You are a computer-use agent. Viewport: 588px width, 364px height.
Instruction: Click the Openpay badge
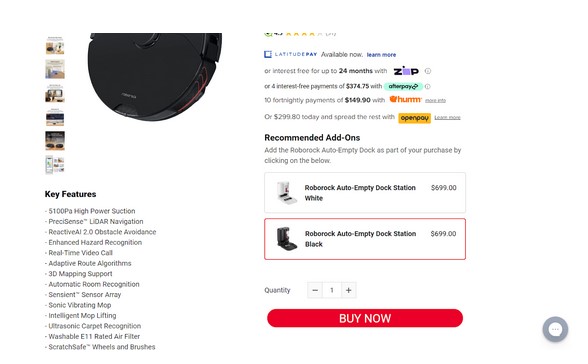click(414, 118)
